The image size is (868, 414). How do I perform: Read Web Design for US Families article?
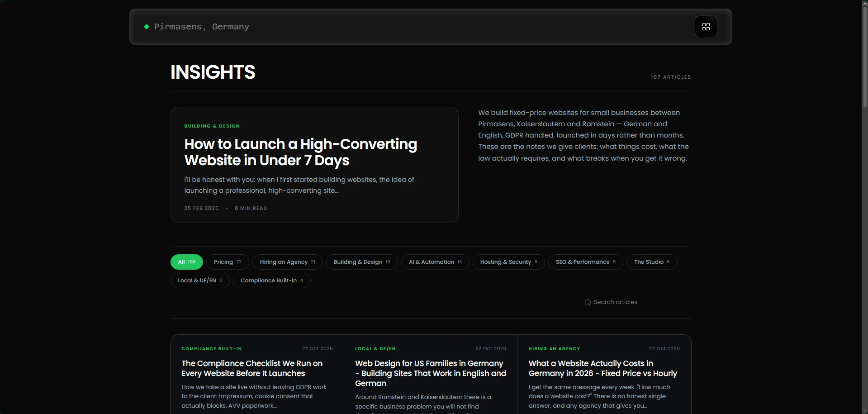pos(430,373)
